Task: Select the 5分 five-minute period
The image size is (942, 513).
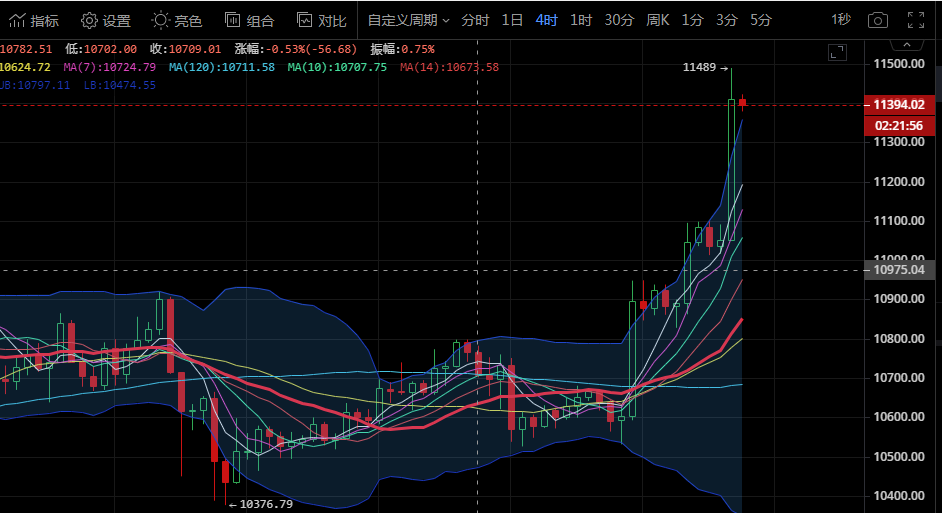Action: (x=761, y=20)
